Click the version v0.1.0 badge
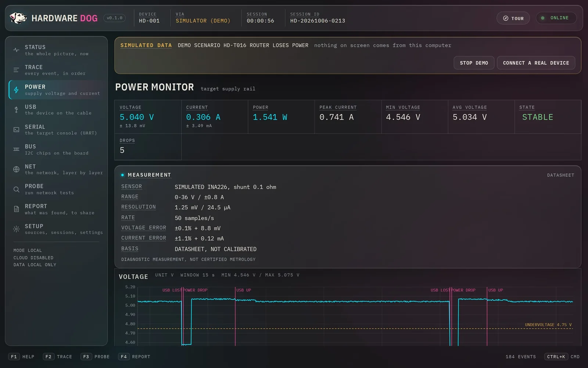 tap(115, 18)
